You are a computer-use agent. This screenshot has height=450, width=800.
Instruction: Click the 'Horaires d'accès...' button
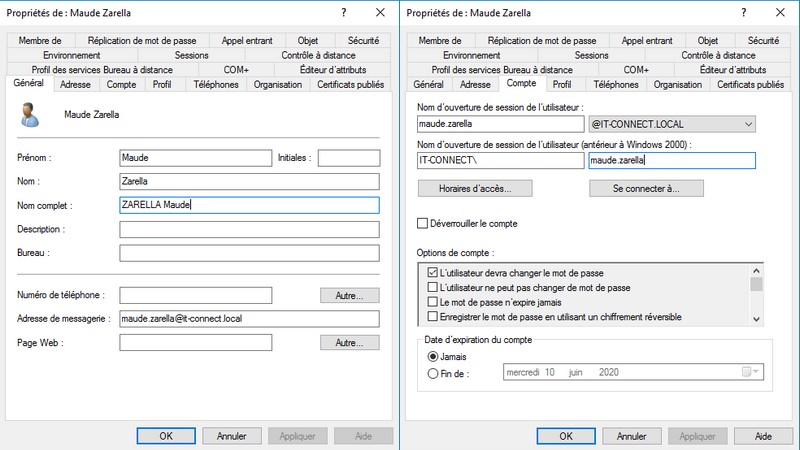coord(475,188)
